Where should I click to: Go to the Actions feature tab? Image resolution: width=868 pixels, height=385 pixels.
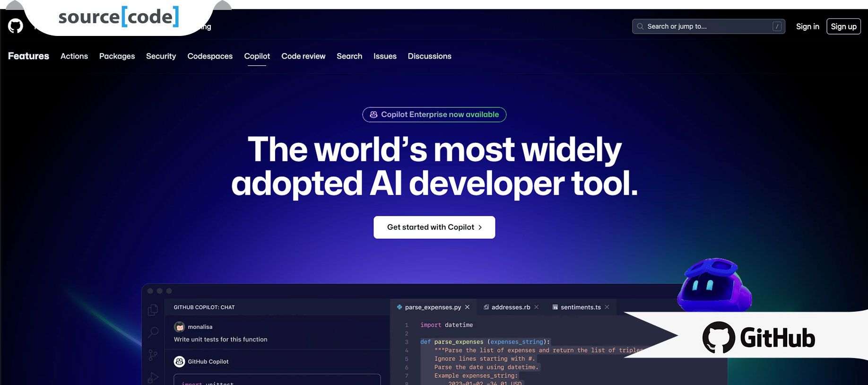(x=74, y=56)
